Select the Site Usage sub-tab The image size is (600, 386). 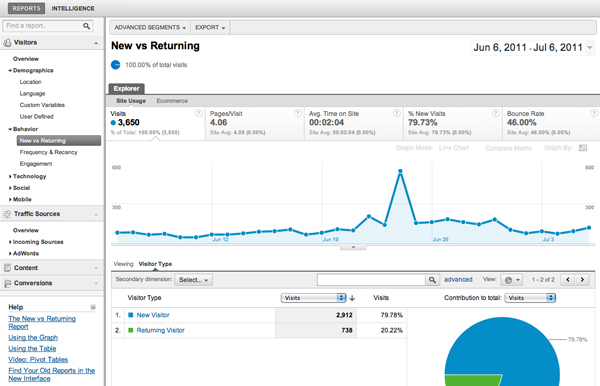[131, 101]
